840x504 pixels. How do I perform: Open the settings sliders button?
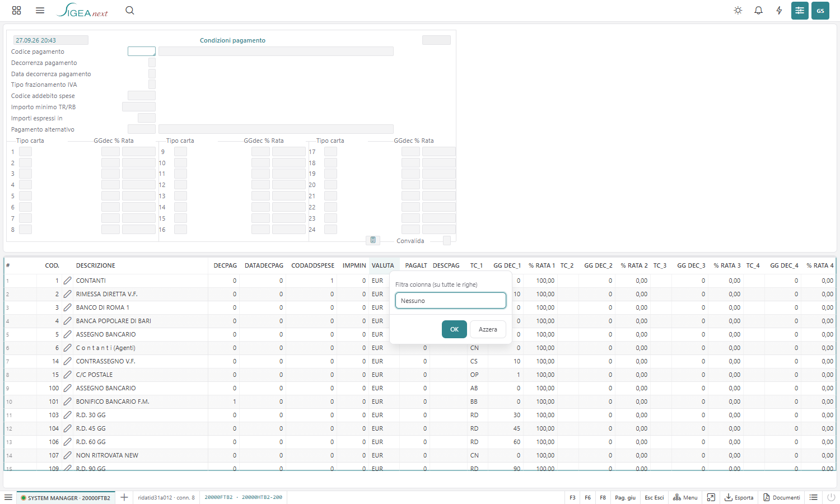coord(800,10)
